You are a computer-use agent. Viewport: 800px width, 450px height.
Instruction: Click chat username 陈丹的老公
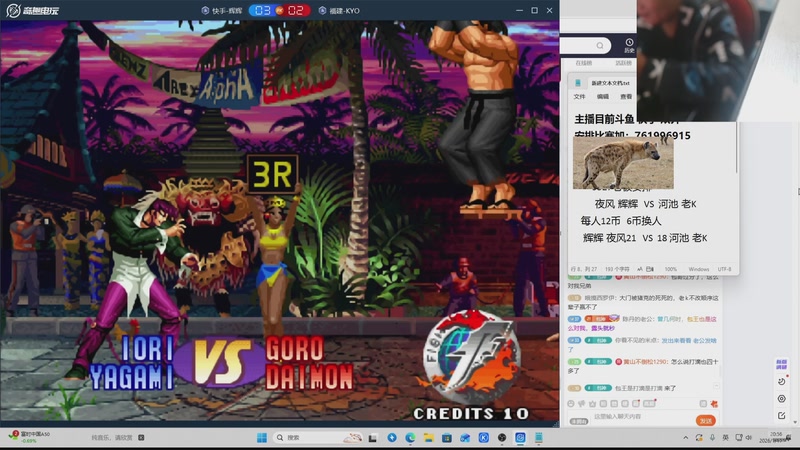click(x=638, y=319)
